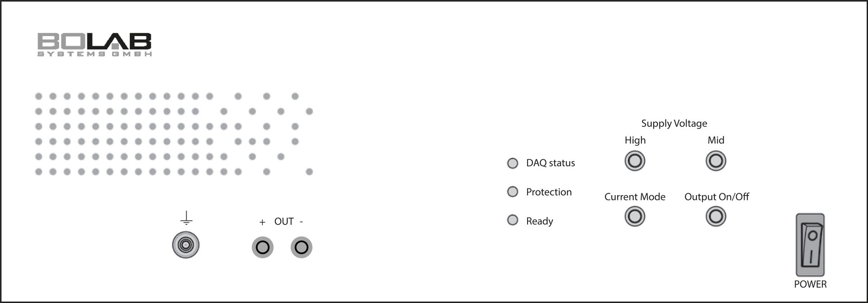The height and width of the screenshot is (303, 868).
Task: Toggle the Output On/Off push button
Action: click(716, 216)
